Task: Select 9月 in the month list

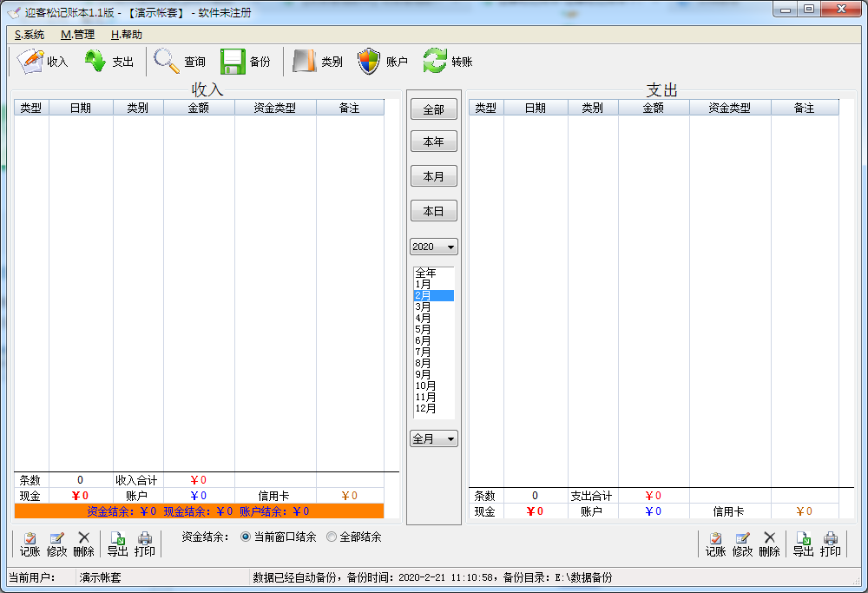Action: 434,374
